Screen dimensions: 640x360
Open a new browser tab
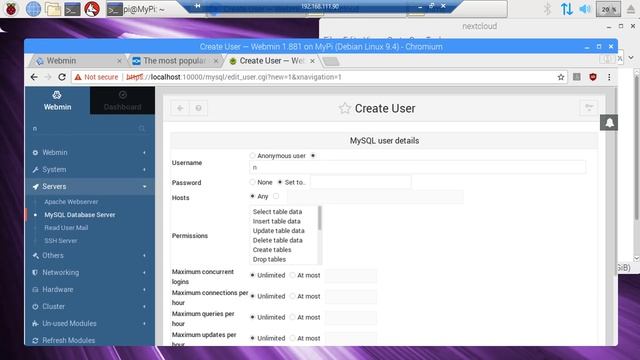click(x=331, y=61)
